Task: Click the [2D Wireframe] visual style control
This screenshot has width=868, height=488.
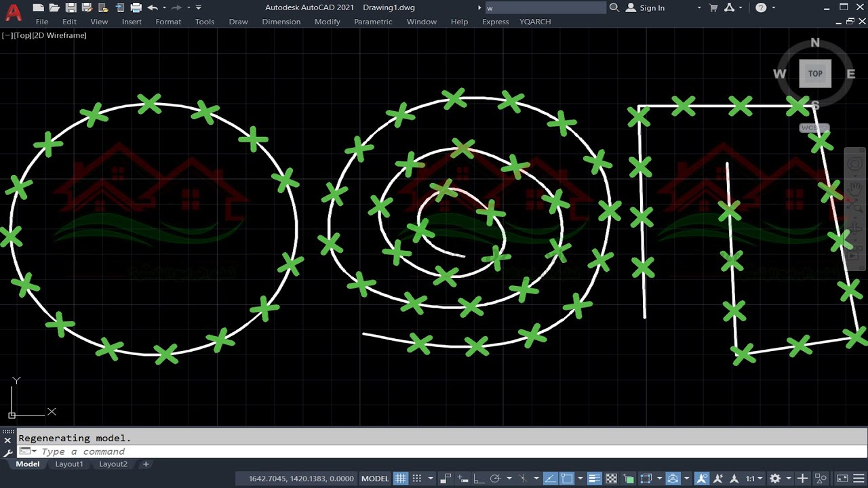Action: coord(60,35)
